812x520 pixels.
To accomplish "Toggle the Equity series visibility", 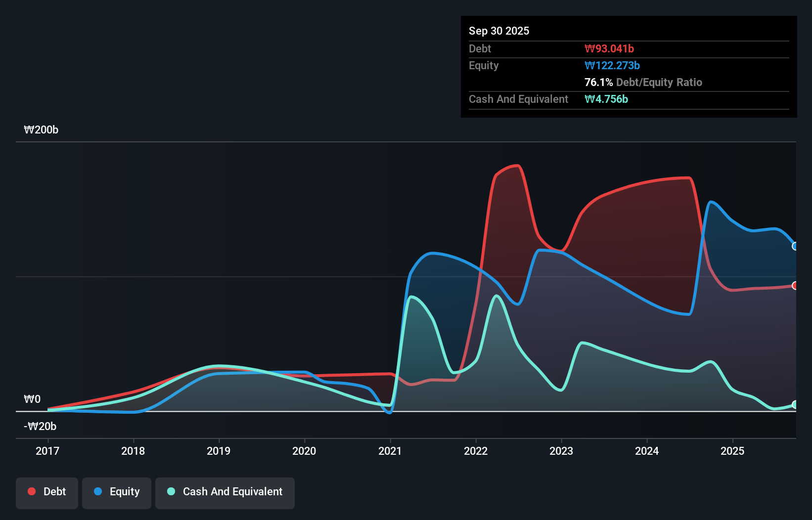I will (x=116, y=492).
